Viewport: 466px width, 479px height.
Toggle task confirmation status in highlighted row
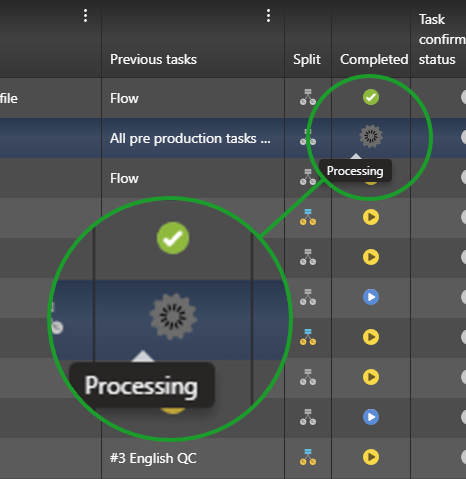click(463, 137)
